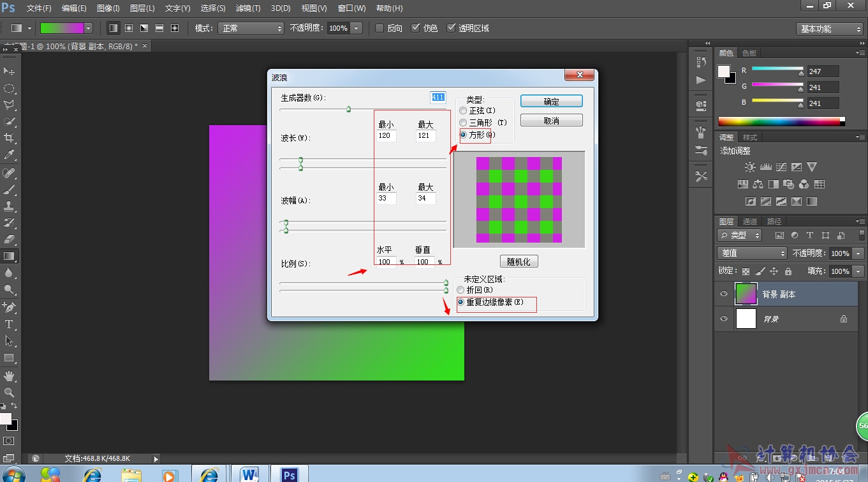868x482 pixels.
Task: Add a Color Balance adjustment
Action: pos(758,185)
